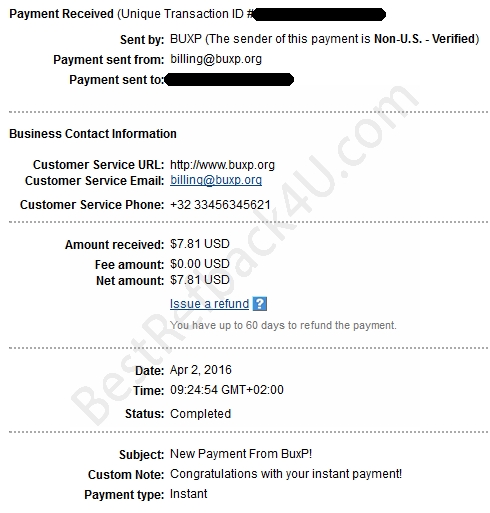490x513 pixels.
Task: Click the customer service phone number
Action: point(220,205)
